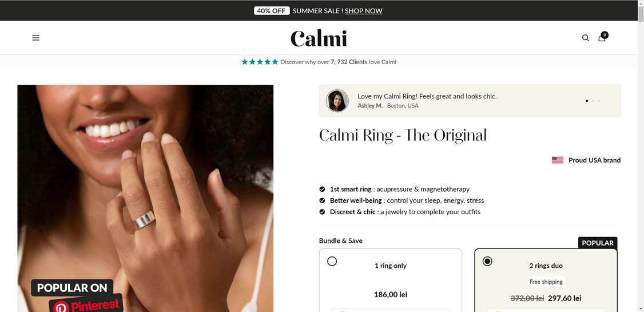This screenshot has height=312, width=644.
Task: Open the shopping cart bag icon
Action: 602,37
